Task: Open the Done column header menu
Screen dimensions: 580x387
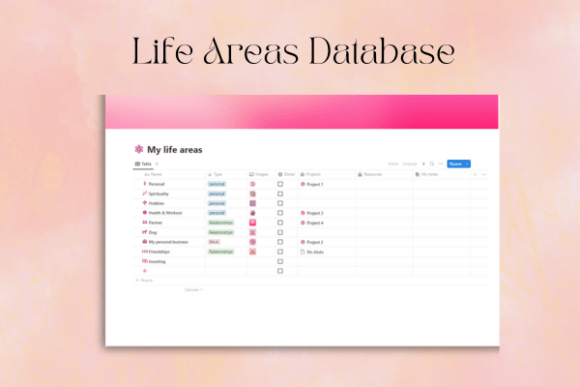Action: (x=286, y=174)
